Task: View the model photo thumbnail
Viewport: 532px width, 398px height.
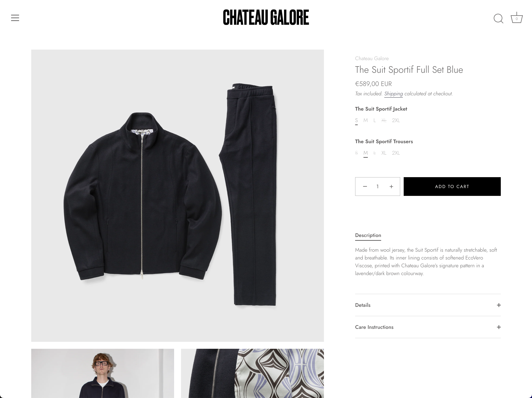Action: [x=102, y=373]
